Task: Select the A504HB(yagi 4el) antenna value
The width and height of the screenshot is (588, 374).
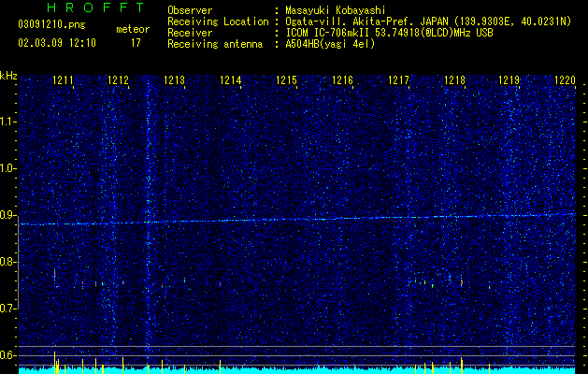Action: [330, 44]
